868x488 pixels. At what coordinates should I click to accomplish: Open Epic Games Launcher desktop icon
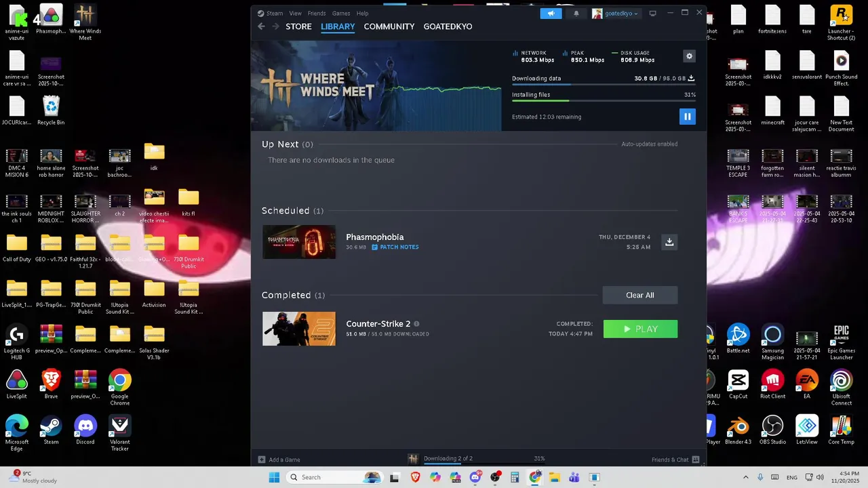841,342
